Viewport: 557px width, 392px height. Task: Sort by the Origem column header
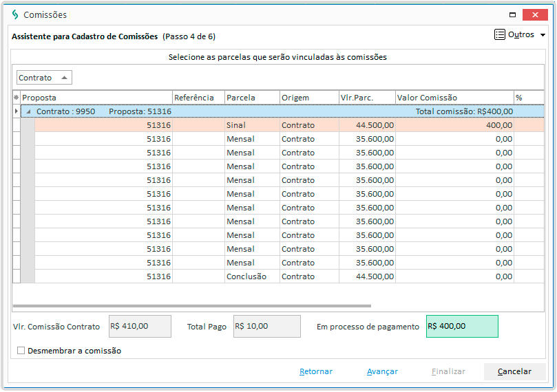tap(309, 98)
